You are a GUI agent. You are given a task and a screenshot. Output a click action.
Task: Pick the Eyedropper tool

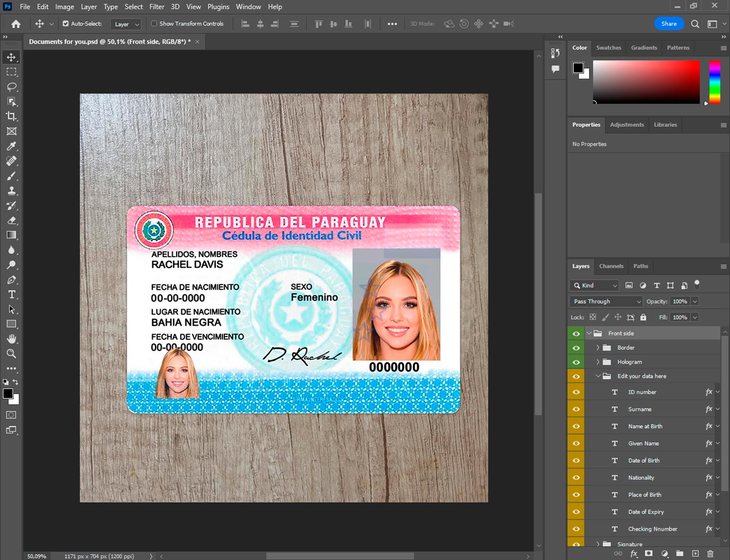(12, 146)
